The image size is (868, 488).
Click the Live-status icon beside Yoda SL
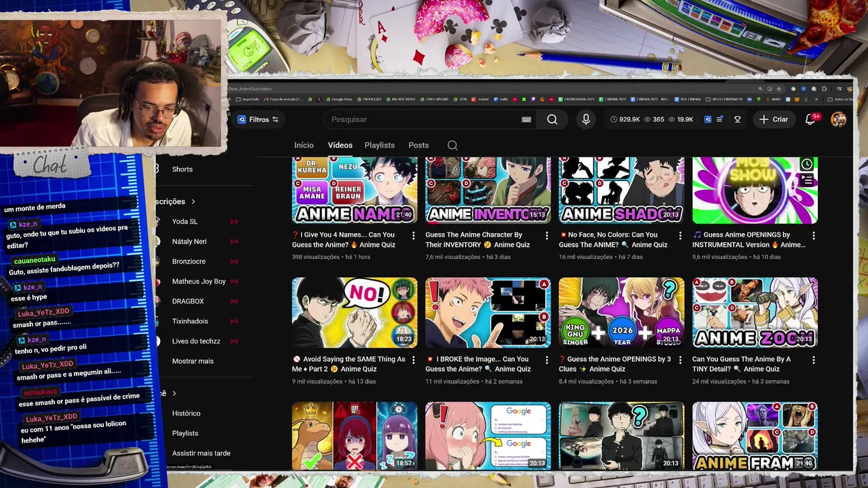[234, 222]
